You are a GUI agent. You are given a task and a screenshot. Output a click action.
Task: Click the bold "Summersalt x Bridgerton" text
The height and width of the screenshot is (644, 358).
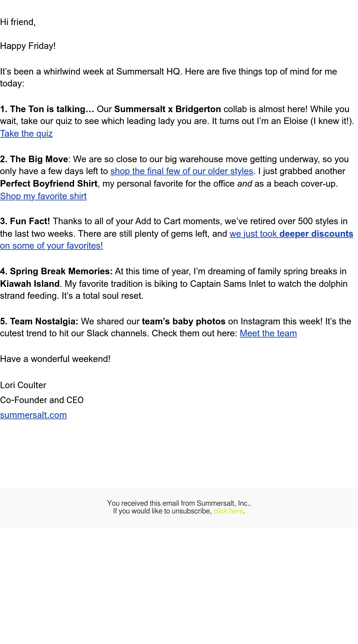(x=167, y=109)
